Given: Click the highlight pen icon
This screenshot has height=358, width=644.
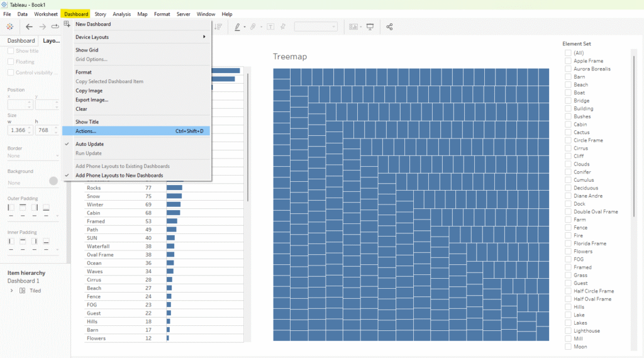Looking at the screenshot, I should click(x=237, y=26).
